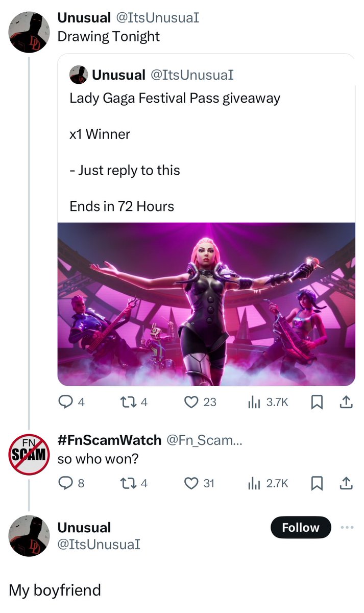
Task: Follow the Unusual account
Action: [x=300, y=527]
